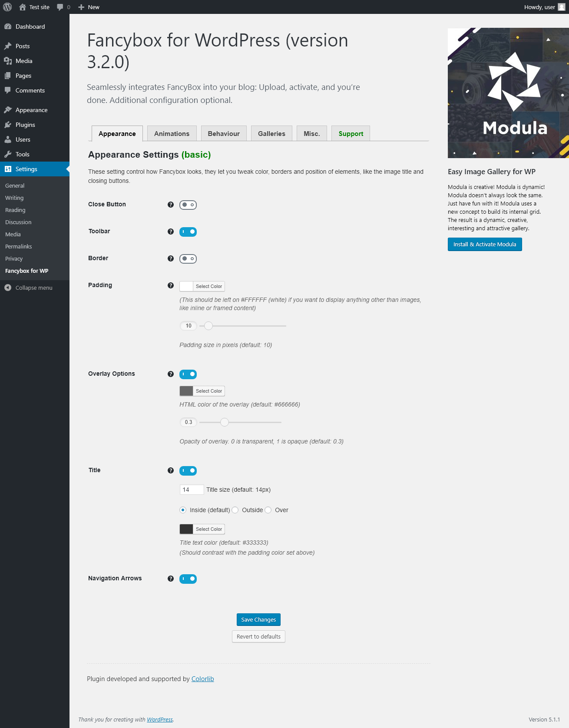
Task: Open the Behaviour tab
Action: point(224,133)
